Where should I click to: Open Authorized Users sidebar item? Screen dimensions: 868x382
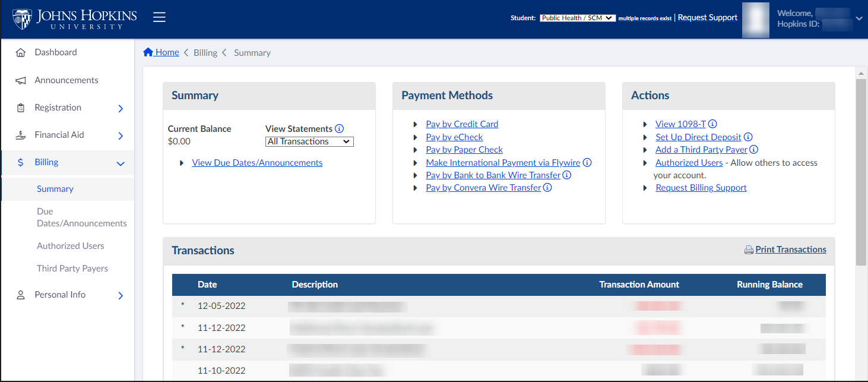70,246
